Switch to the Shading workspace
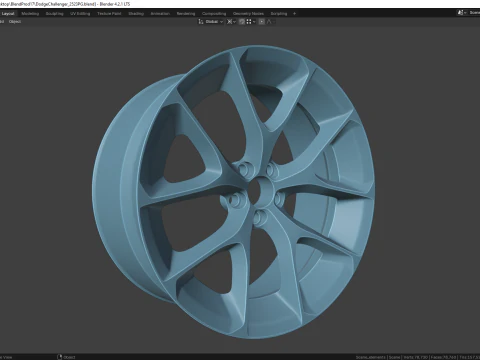The height and width of the screenshot is (360, 480). [x=136, y=14]
